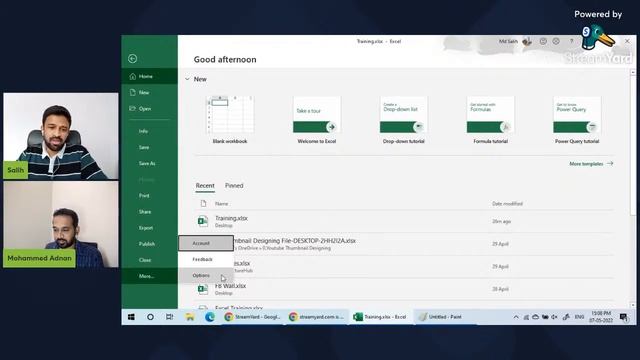Image resolution: width=640 pixels, height=360 pixels.
Task: Launch Microsoft Edge from the taskbar
Action: point(210,317)
